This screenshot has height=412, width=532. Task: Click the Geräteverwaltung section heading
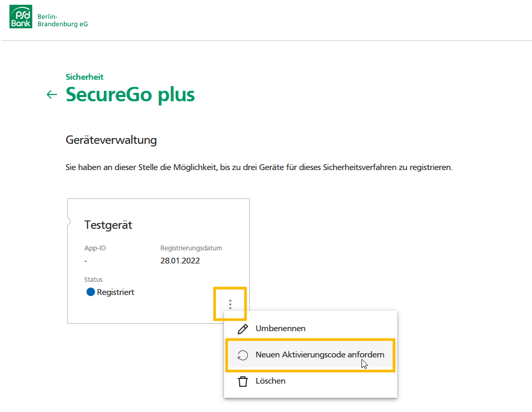point(111,140)
